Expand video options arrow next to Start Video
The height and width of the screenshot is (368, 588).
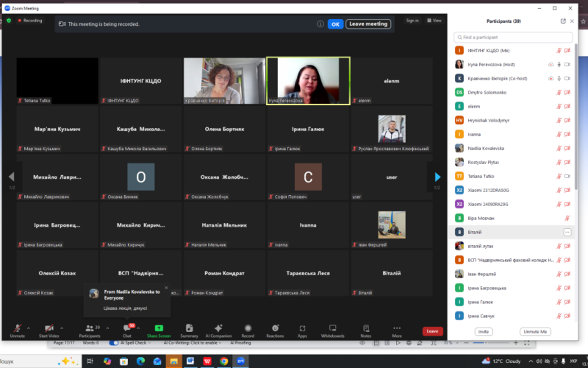tap(62, 328)
